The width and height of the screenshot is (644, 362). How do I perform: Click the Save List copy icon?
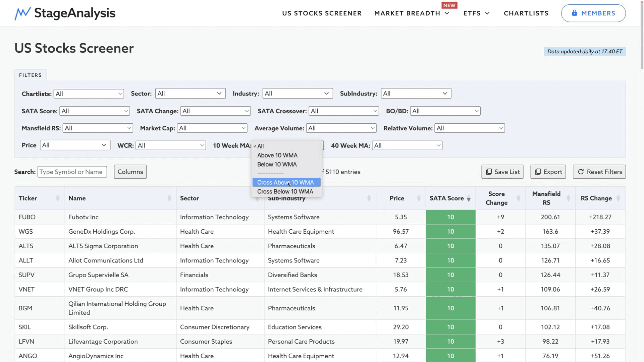tap(489, 172)
